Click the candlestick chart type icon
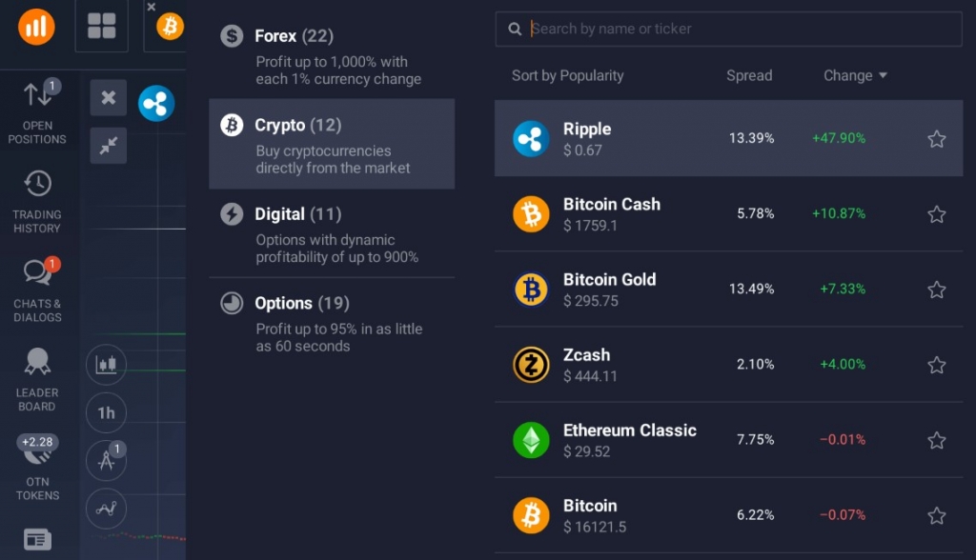The image size is (976, 560). [106, 364]
